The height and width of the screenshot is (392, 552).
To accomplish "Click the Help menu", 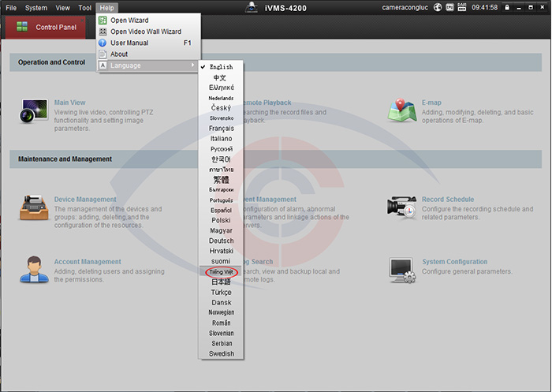I will pyautogui.click(x=106, y=8).
